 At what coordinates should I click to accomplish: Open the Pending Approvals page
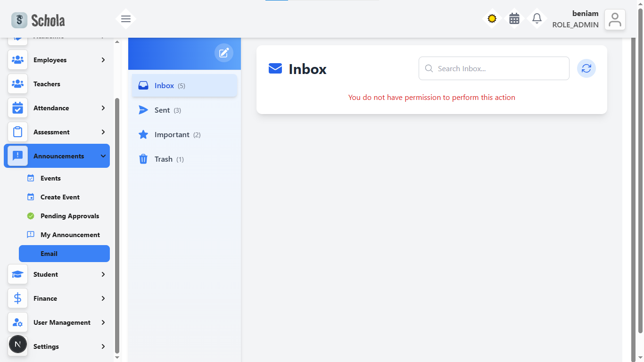click(x=69, y=216)
